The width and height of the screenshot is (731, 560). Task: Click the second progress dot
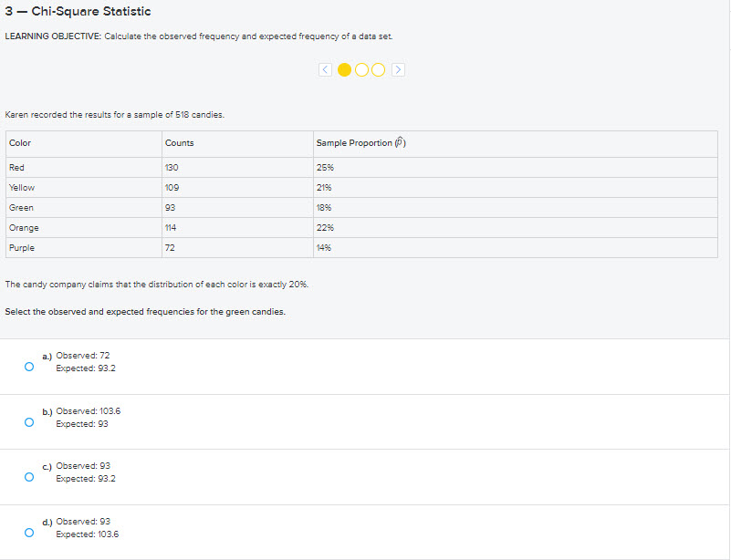coord(363,68)
